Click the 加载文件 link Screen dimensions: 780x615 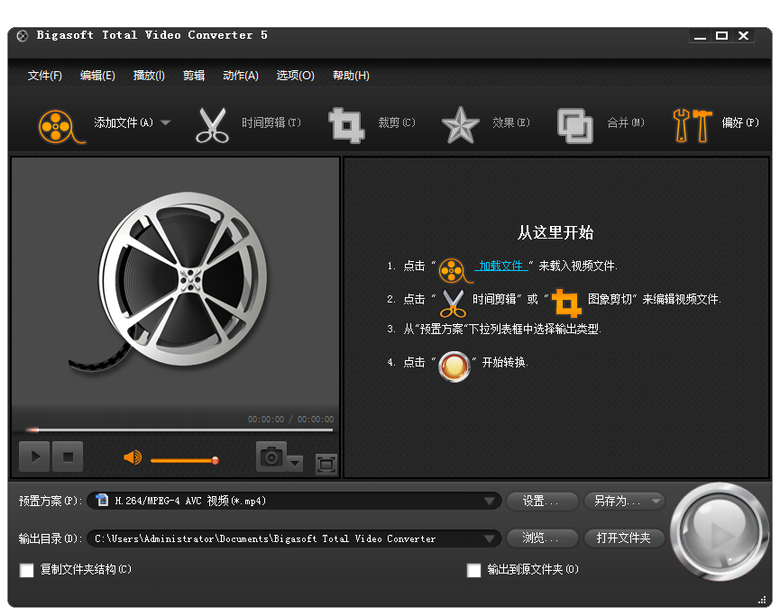[501, 266]
